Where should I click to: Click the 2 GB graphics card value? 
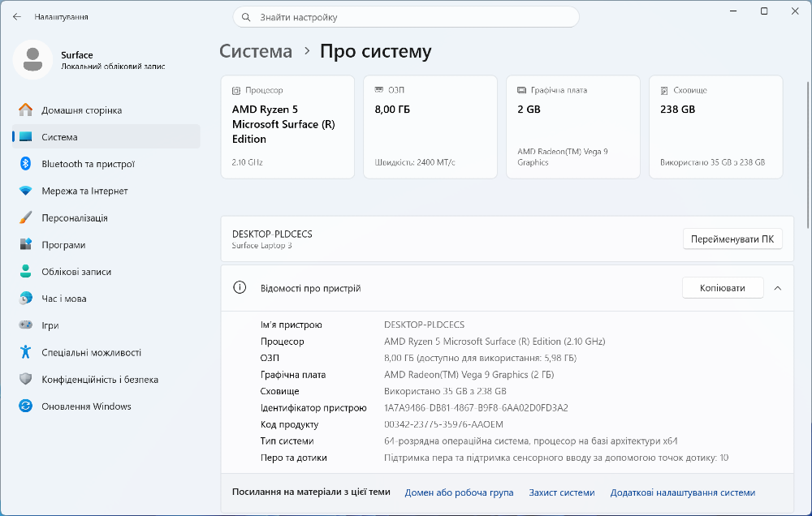coord(529,110)
